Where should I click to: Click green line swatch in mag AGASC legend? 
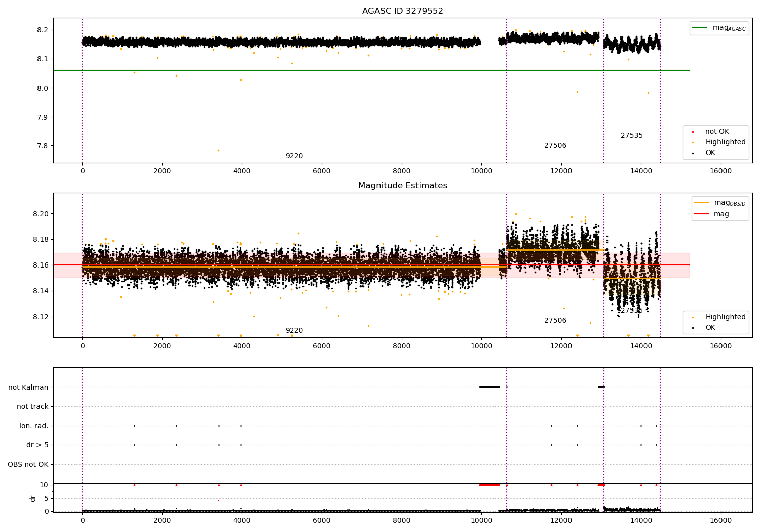pos(700,28)
